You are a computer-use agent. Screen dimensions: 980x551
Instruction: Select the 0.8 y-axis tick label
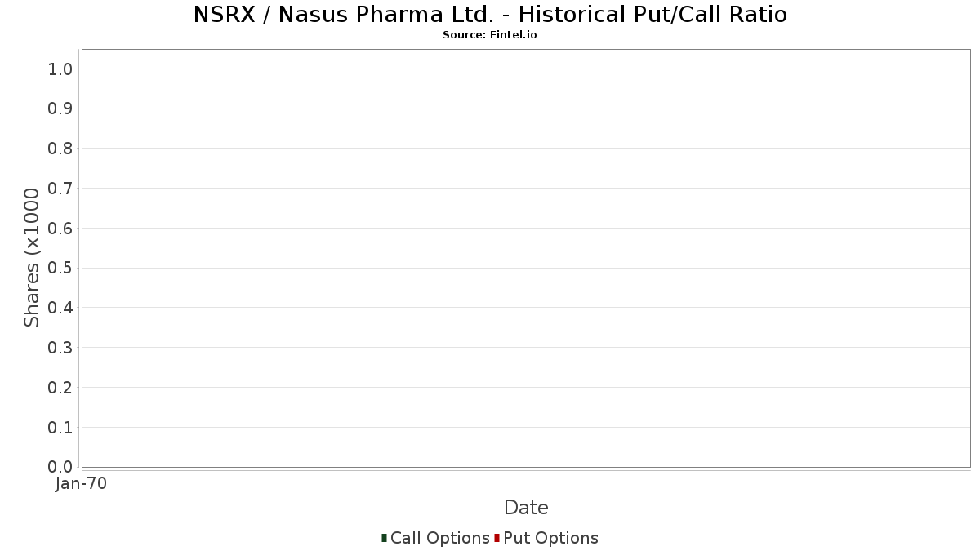[x=60, y=149]
